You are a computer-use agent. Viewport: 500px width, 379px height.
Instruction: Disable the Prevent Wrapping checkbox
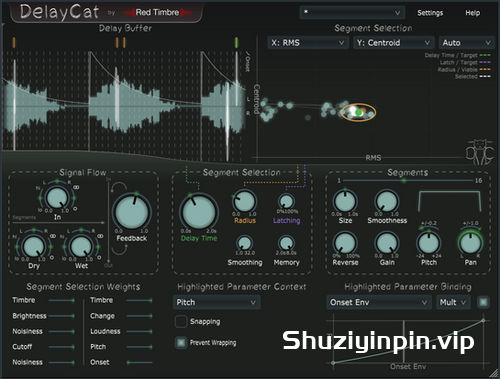(181, 343)
